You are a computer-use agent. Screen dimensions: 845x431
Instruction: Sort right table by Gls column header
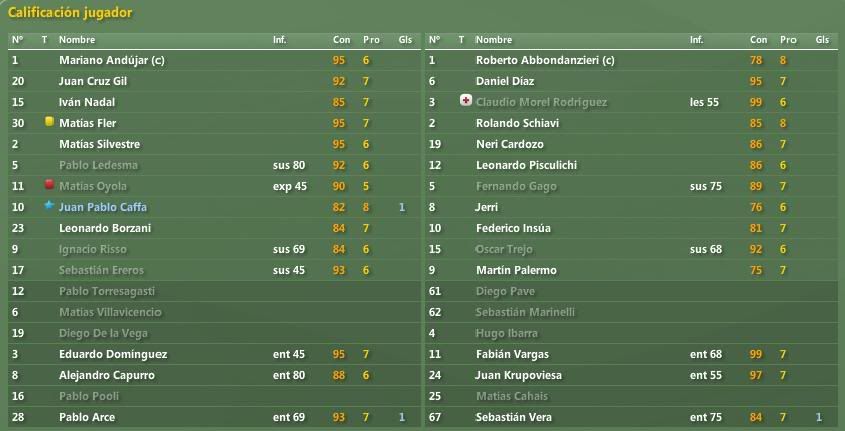tap(822, 40)
